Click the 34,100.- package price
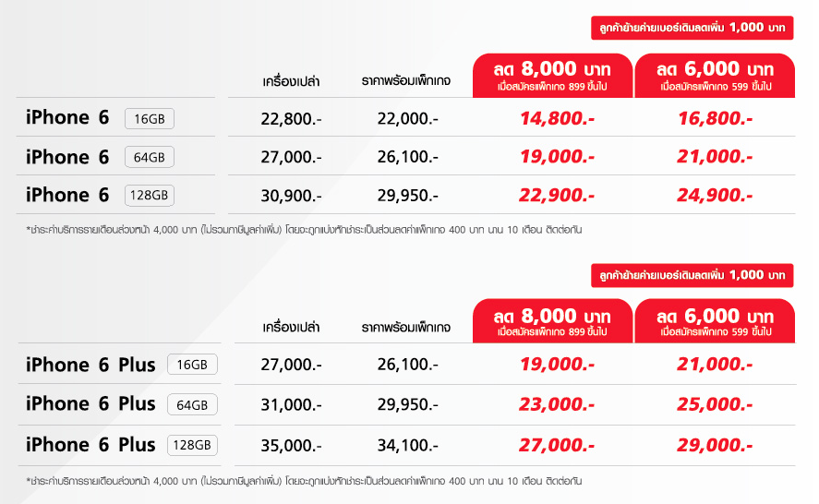This screenshot has height=504, width=819. click(x=407, y=445)
